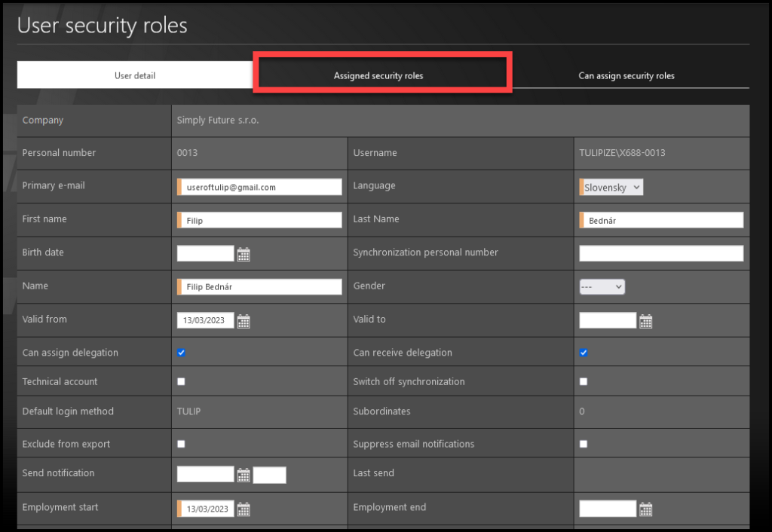Check the Exclude from export box
Viewport: 772px width, 532px height.
(x=181, y=445)
